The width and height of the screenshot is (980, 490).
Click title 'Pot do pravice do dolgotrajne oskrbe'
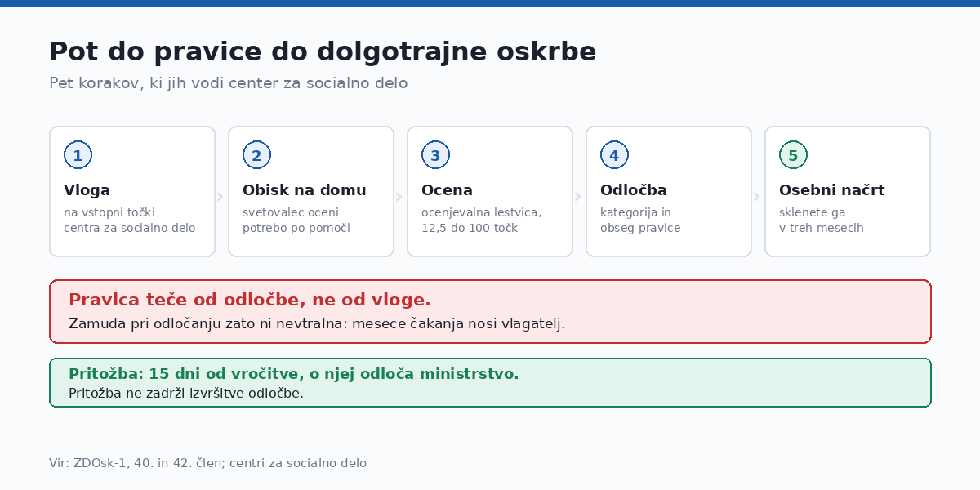coord(323,52)
